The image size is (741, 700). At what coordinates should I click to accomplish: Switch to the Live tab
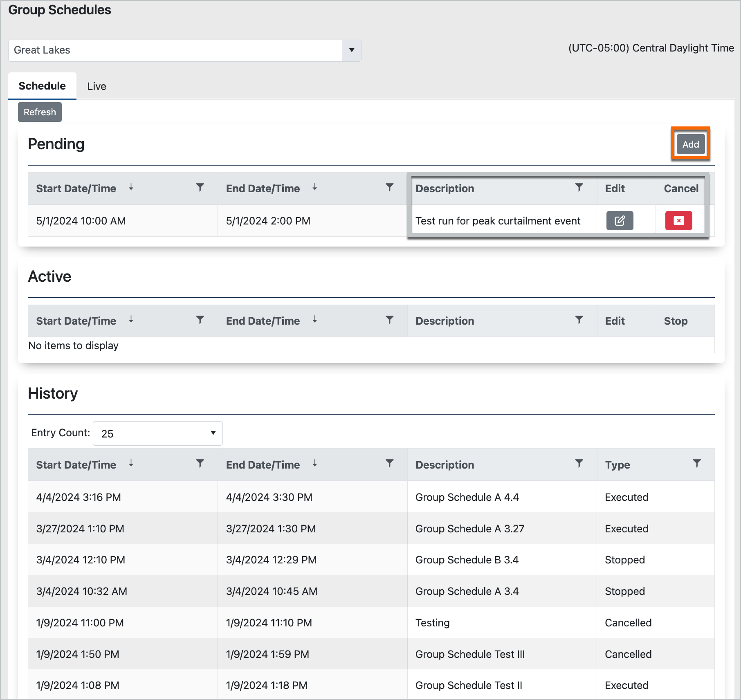click(x=97, y=86)
